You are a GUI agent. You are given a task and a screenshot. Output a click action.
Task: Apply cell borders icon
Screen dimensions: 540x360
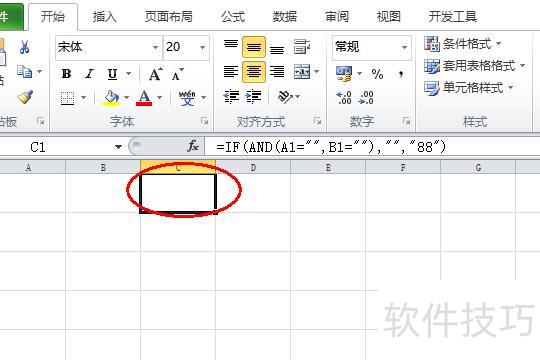pyautogui.click(x=68, y=98)
